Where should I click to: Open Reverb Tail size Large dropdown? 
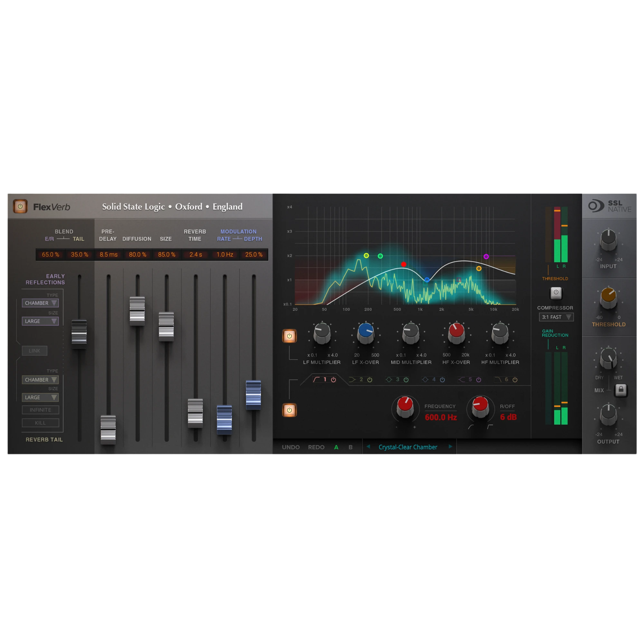click(x=40, y=397)
